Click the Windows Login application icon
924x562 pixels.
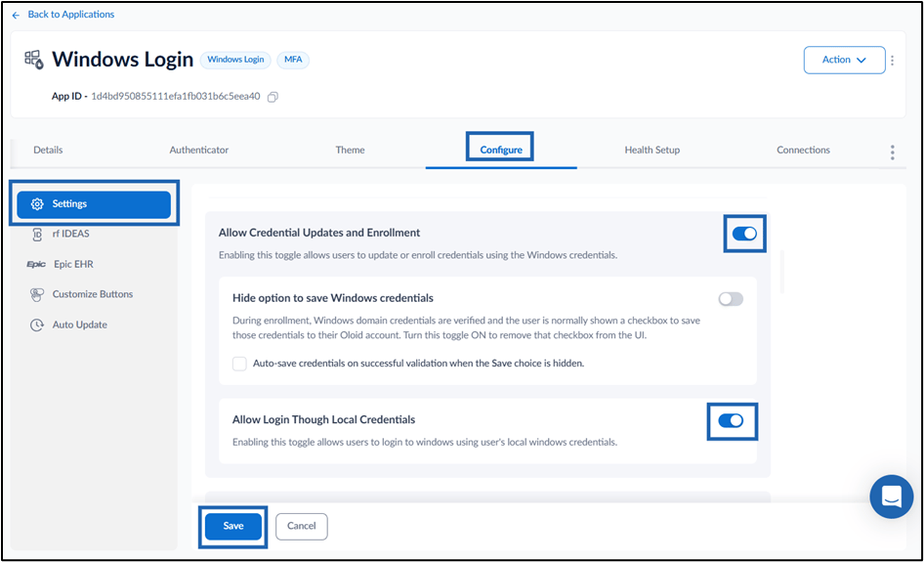33,60
